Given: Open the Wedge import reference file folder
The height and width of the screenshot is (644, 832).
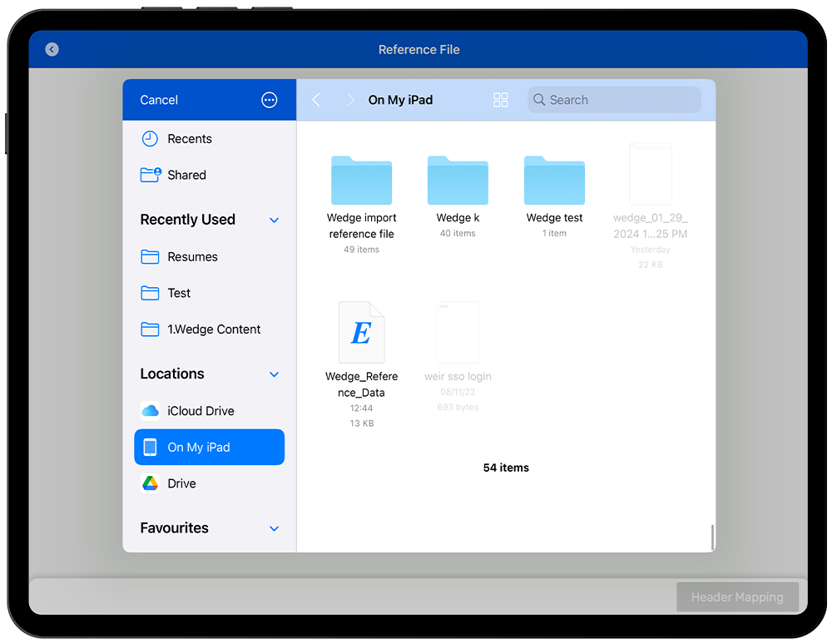Looking at the screenshot, I should tap(361, 181).
